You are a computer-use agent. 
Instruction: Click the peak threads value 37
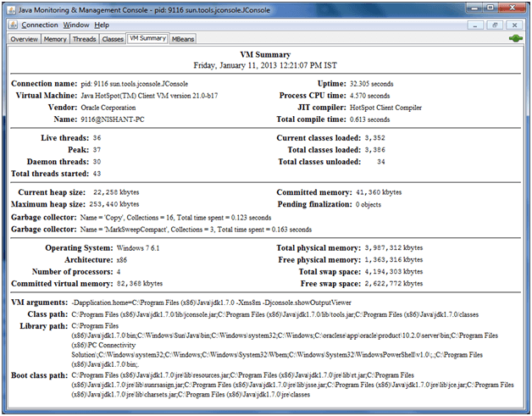97,150
